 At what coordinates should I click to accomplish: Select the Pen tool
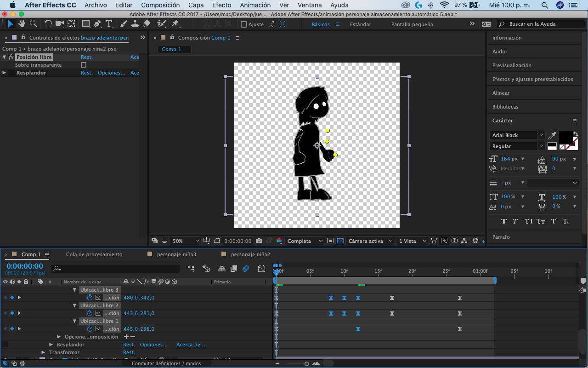[x=97, y=24]
